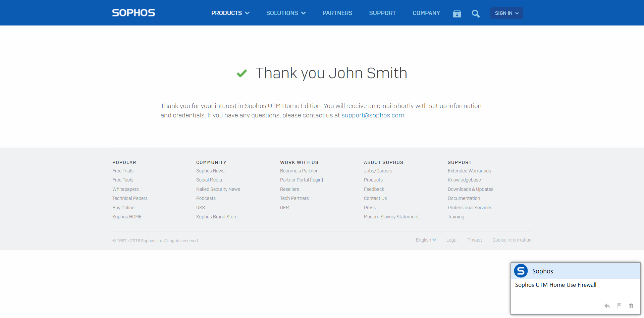Open the Free Trials footer link
Image resolution: width=644 pixels, height=318 pixels.
click(x=123, y=171)
